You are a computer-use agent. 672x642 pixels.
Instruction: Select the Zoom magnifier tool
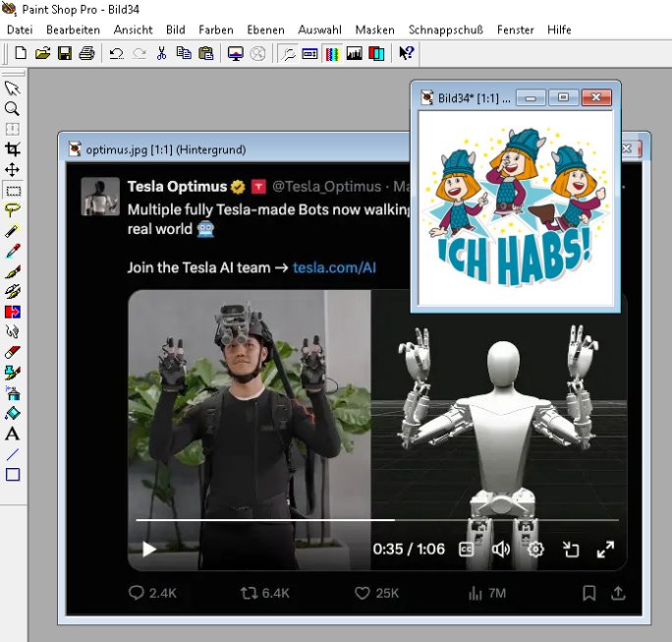13,108
